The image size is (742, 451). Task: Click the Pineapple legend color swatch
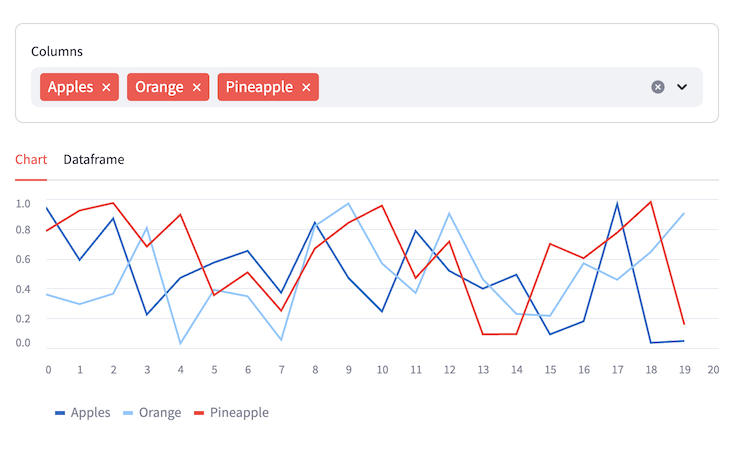tap(199, 413)
